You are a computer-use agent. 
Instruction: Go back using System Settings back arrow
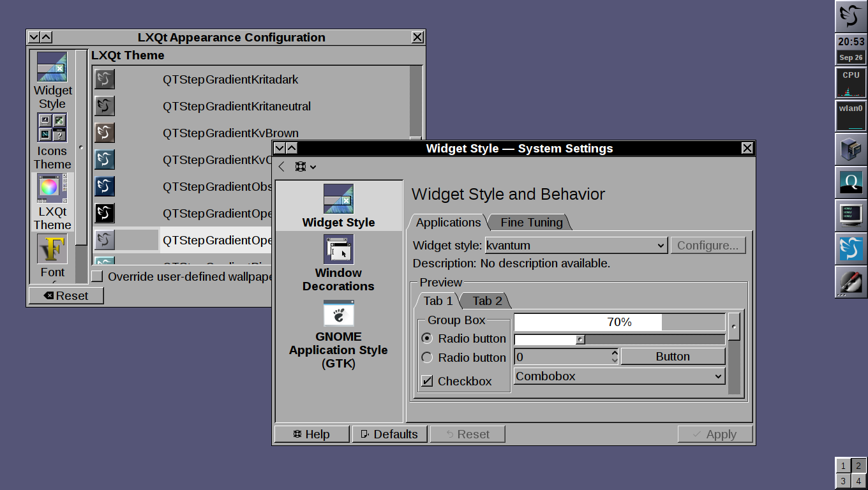[x=281, y=167]
